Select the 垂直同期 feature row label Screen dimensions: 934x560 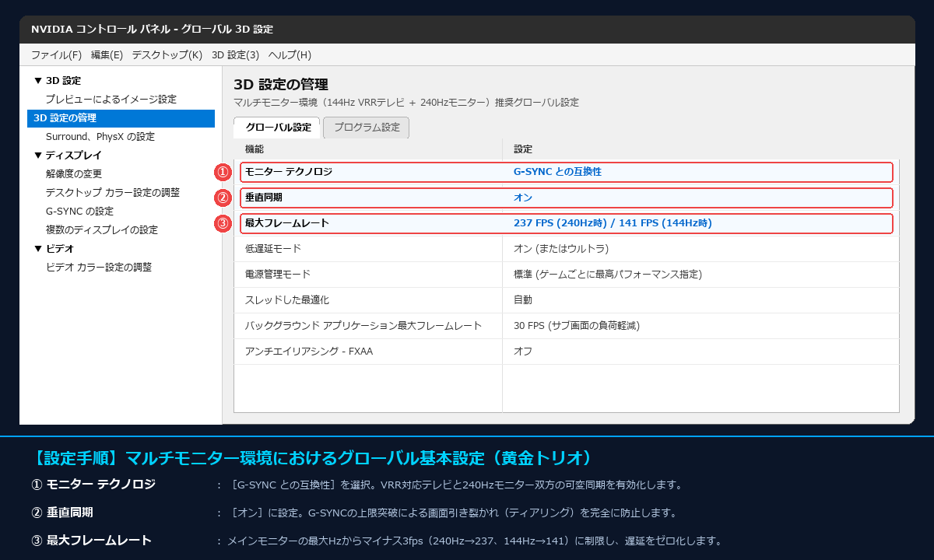tap(264, 198)
